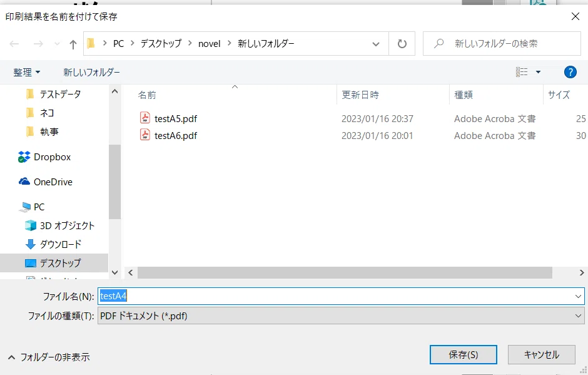The width and height of the screenshot is (588, 375).
Task: Click the ファイル名 input field
Action: pyautogui.click(x=341, y=296)
